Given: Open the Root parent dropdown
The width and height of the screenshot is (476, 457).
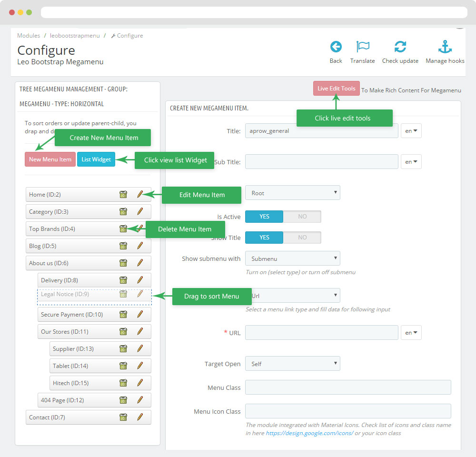Looking at the screenshot, I should coord(292,193).
